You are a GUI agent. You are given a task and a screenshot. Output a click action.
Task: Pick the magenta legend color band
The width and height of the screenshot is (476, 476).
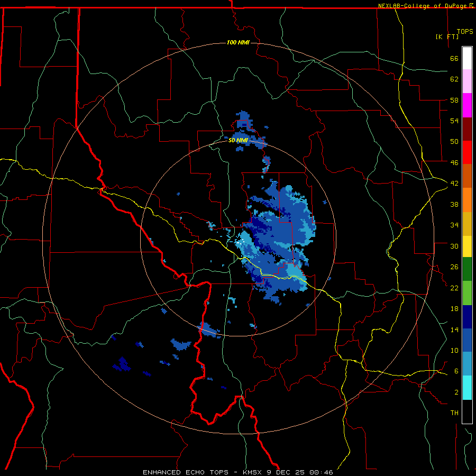tap(467, 105)
